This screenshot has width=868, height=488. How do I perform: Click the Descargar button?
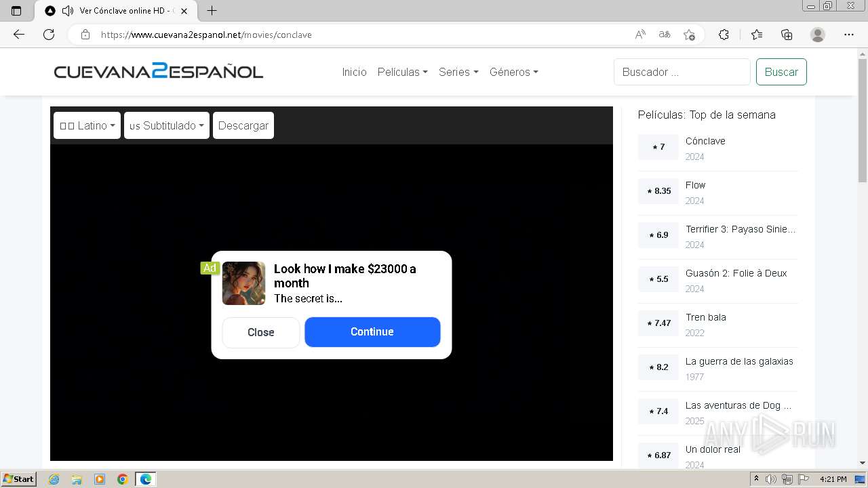pos(243,125)
